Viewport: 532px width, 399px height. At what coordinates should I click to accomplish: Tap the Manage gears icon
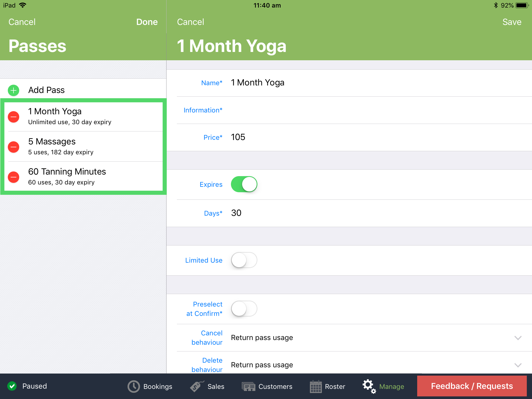pos(369,386)
